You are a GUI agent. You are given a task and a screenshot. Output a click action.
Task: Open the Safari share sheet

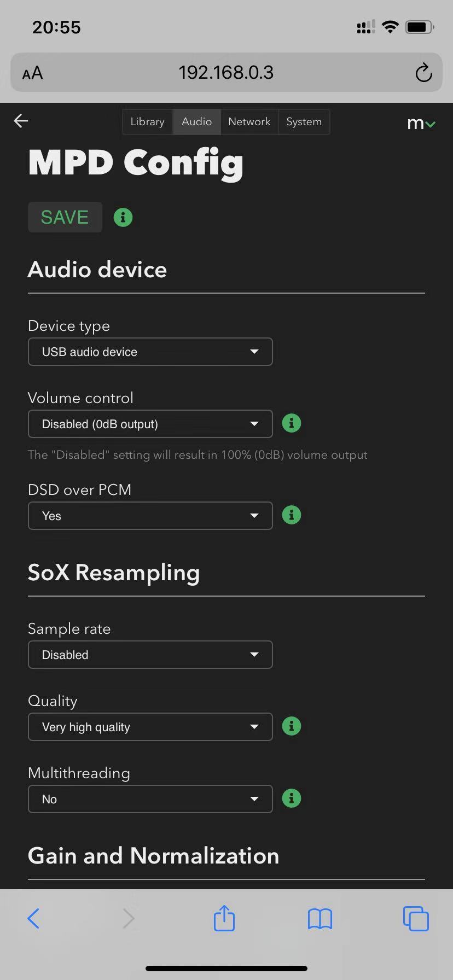pyautogui.click(x=224, y=918)
